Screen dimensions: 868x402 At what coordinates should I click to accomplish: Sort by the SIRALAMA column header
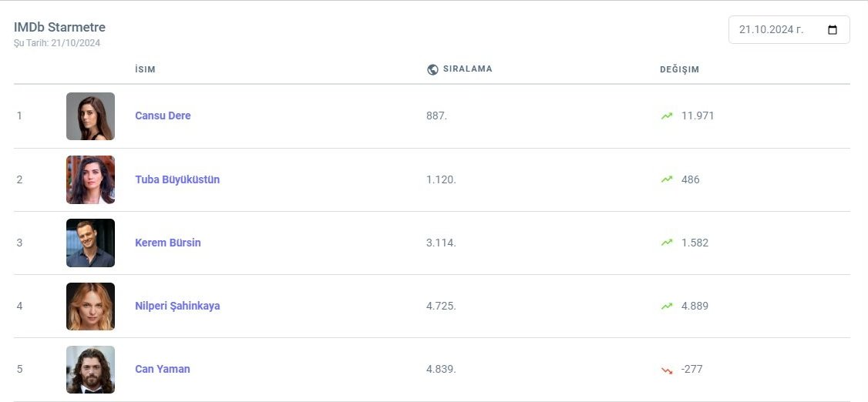[466, 69]
